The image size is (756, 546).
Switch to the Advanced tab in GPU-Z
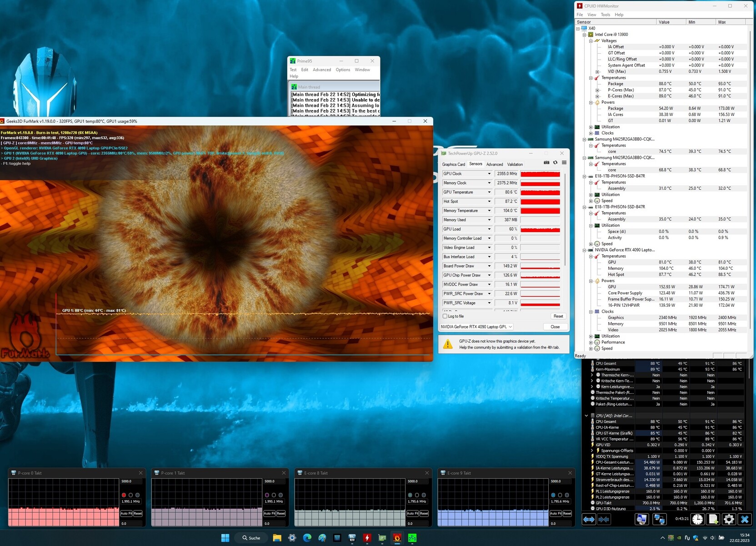[x=495, y=164]
